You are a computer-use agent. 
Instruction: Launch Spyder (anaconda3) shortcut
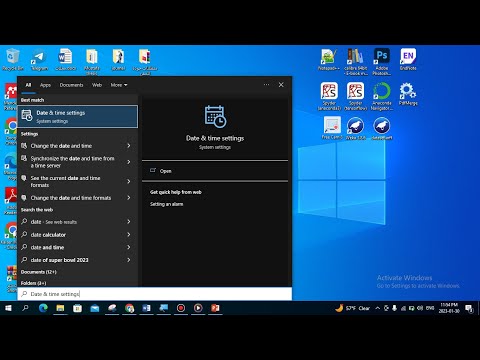(x=329, y=97)
